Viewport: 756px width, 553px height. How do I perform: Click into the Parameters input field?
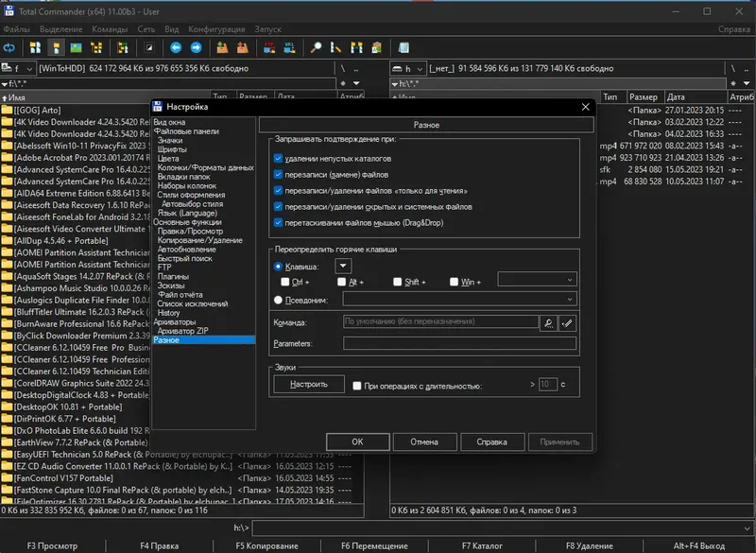click(459, 344)
